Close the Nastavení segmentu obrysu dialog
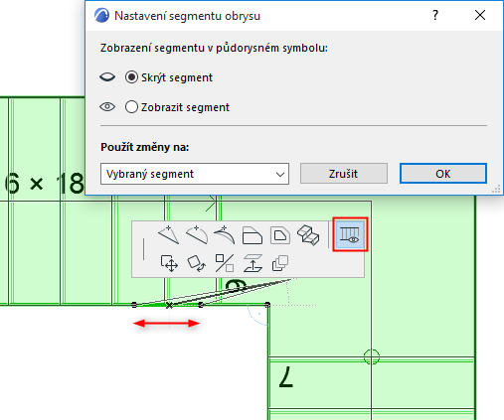504x420 pixels. click(x=480, y=15)
